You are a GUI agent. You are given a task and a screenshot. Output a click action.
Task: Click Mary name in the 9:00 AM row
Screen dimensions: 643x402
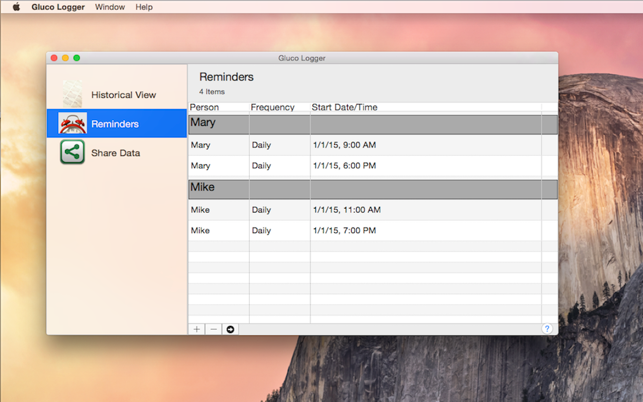pos(200,145)
